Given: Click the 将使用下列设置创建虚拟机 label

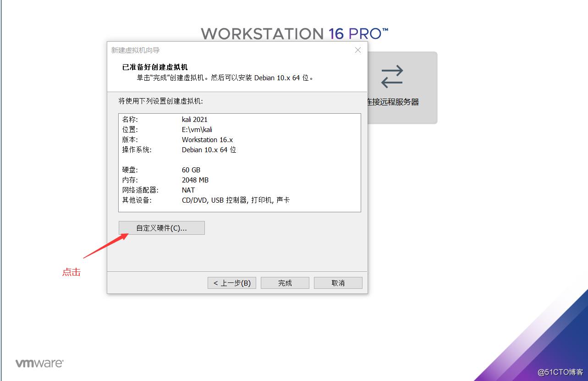Looking at the screenshot, I should 160,101.
